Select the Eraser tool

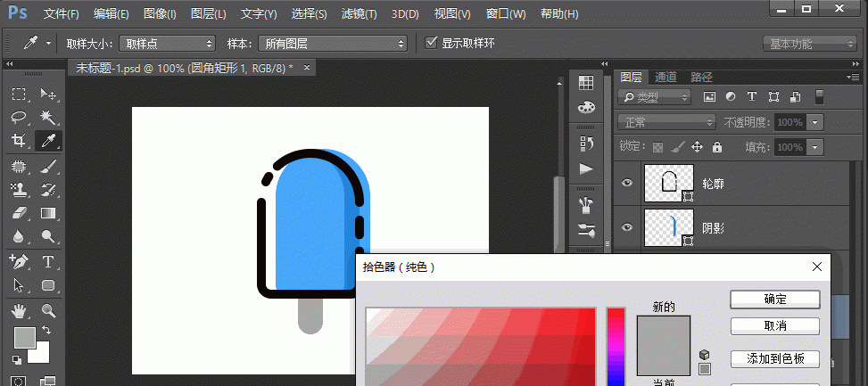[19, 213]
